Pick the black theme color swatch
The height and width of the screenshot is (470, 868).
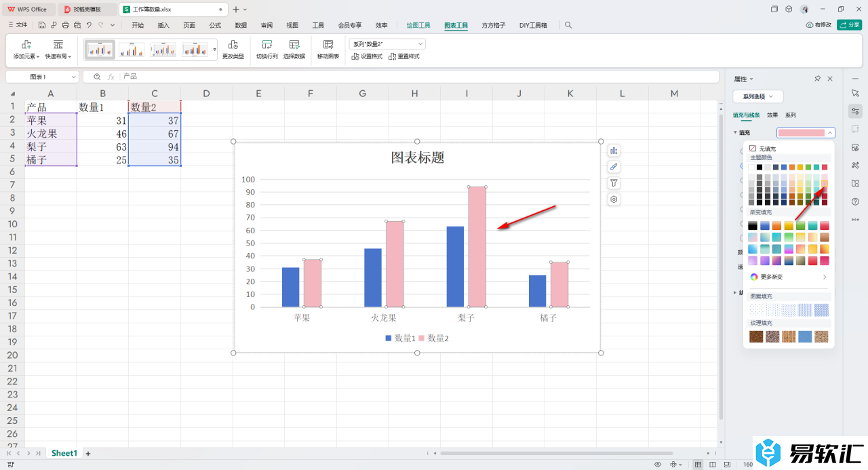click(x=760, y=167)
